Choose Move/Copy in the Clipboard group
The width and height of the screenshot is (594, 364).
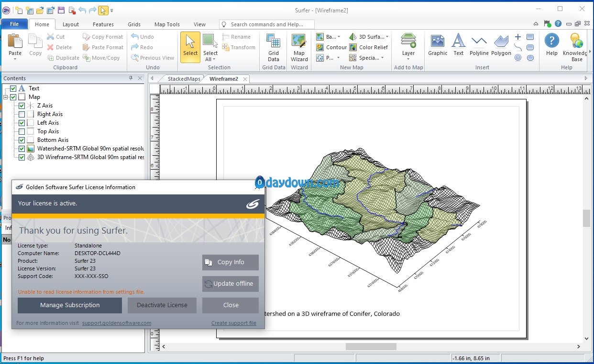click(x=101, y=58)
